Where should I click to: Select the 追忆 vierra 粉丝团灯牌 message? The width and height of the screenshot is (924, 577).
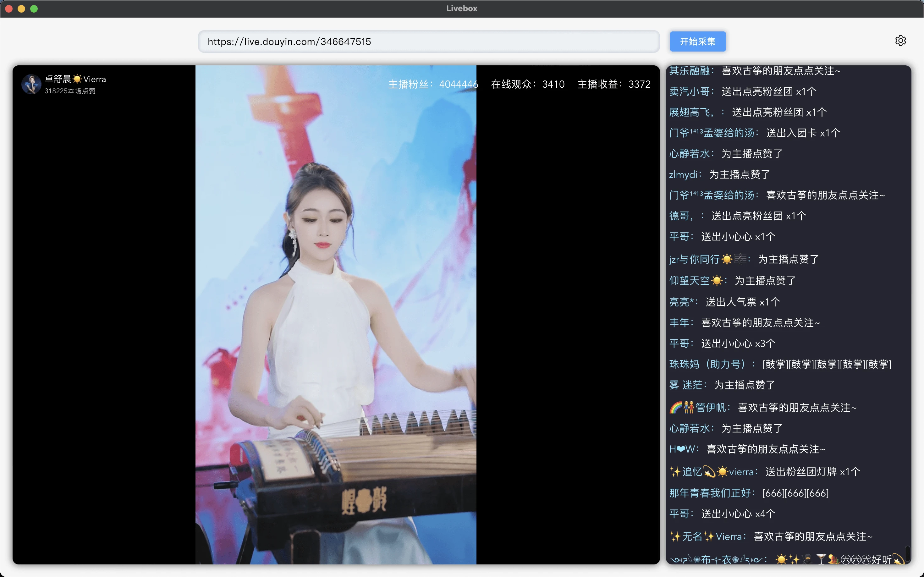764,471
